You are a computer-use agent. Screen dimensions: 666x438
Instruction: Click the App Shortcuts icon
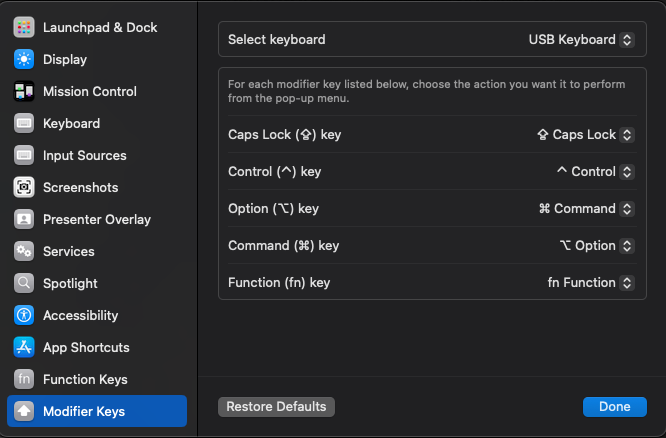[x=24, y=347]
